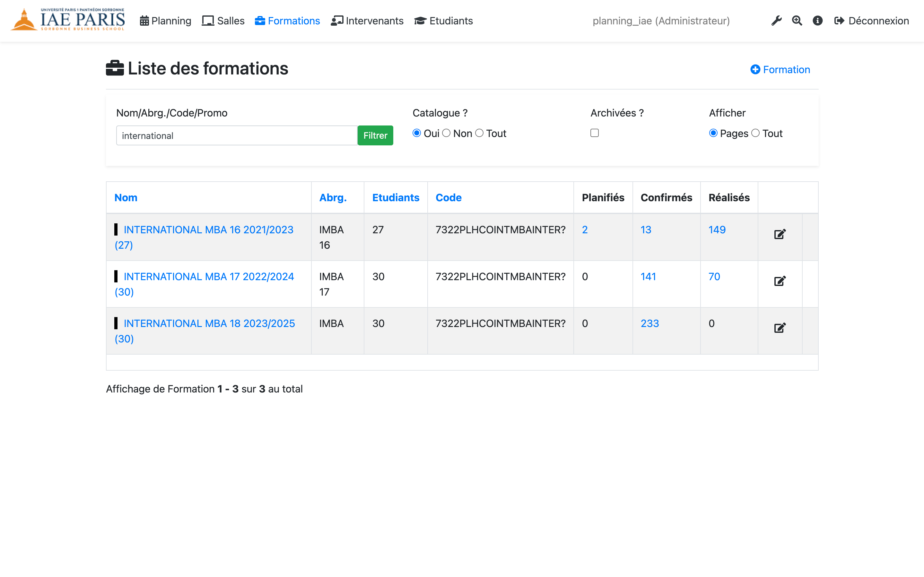The height and width of the screenshot is (577, 924).
Task: Click student count 27 in MBA 16 row
Action: pyautogui.click(x=378, y=230)
